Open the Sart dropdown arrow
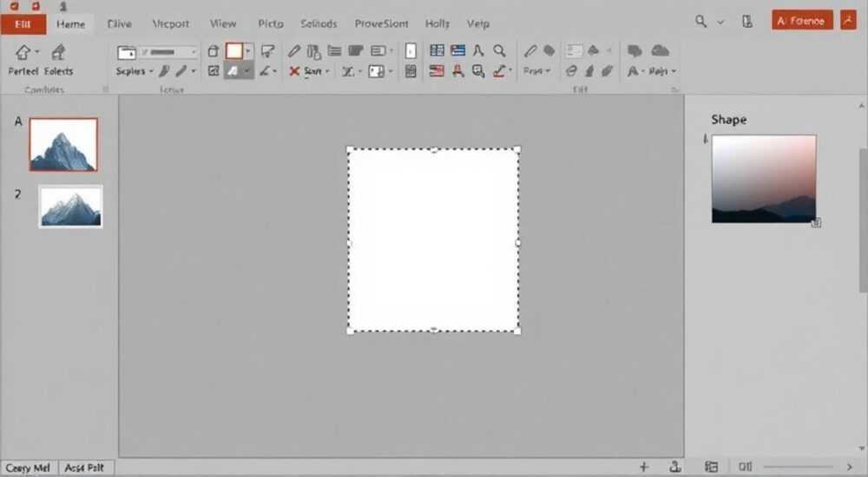Viewport: 868px width, 477px height. (x=327, y=71)
